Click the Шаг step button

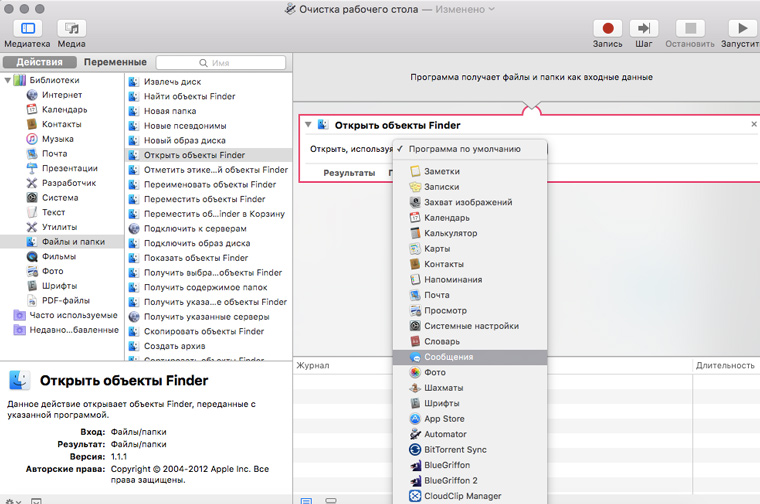[x=644, y=29]
